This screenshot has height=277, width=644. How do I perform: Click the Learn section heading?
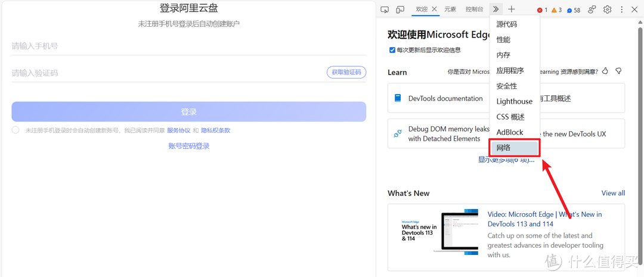(397, 72)
